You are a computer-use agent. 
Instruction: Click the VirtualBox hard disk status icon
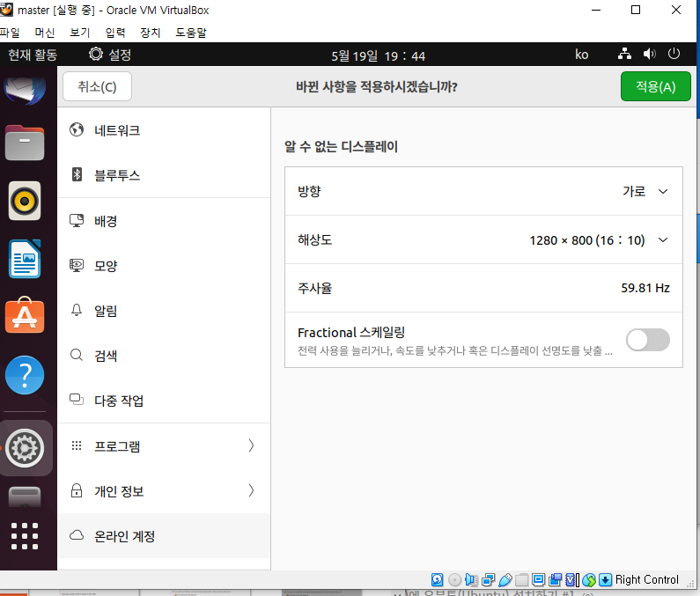437,580
